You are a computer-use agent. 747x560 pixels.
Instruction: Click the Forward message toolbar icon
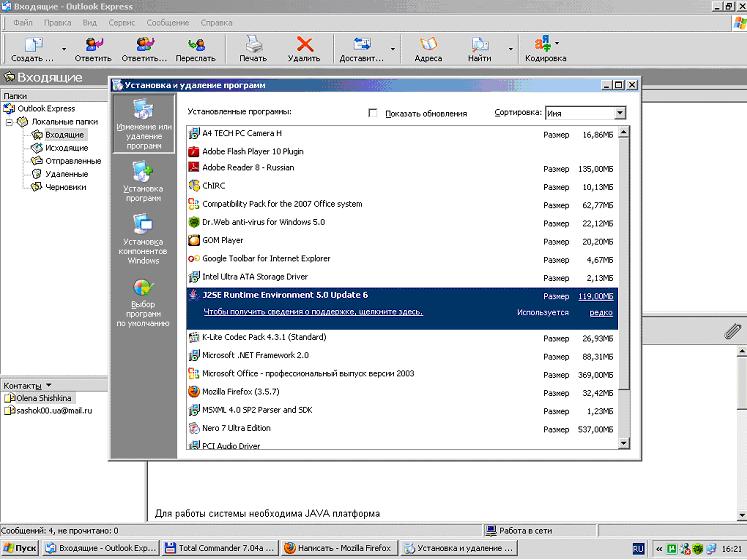195,45
